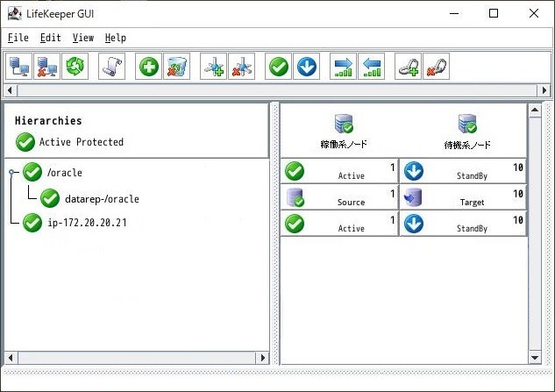Click the hierarchy pane scrollbar right arrow
This screenshot has width=555, height=392.
(x=263, y=358)
